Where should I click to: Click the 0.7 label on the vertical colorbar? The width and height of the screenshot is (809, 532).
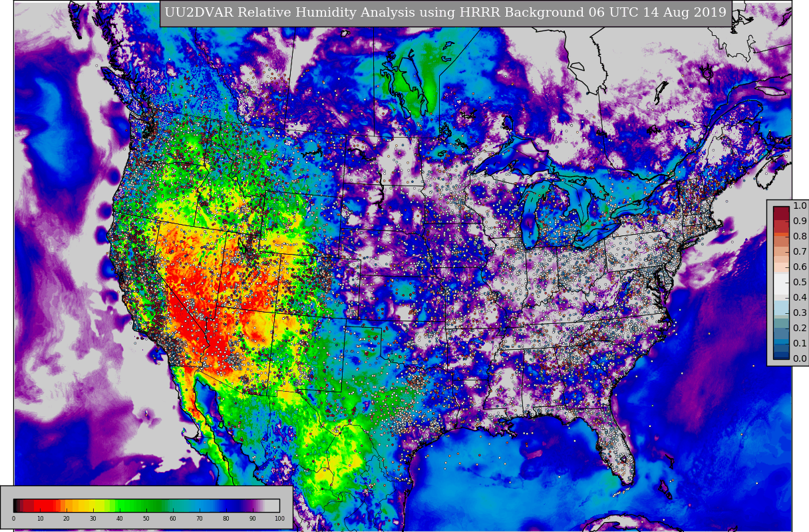[800, 251]
